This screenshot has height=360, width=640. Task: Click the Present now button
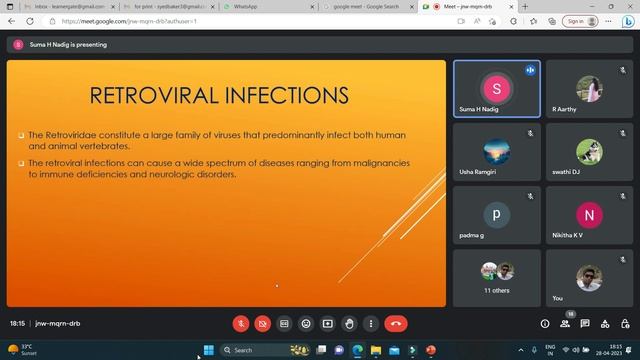[327, 324]
